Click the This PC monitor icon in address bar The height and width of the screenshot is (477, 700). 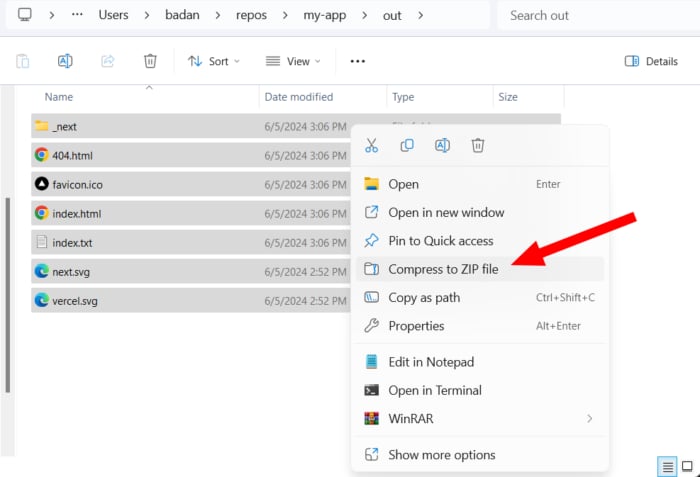(25, 15)
